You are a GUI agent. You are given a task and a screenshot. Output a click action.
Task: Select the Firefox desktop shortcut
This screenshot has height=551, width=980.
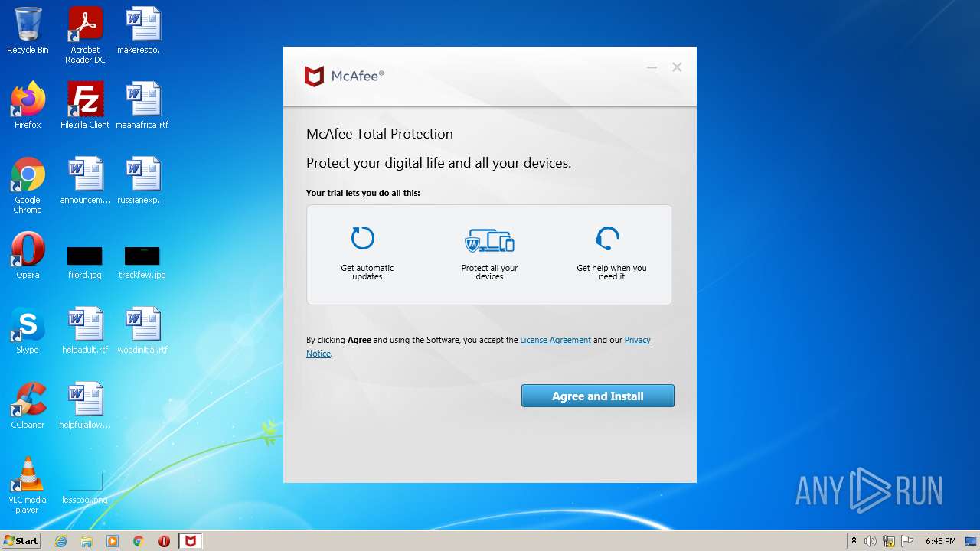[x=28, y=106]
